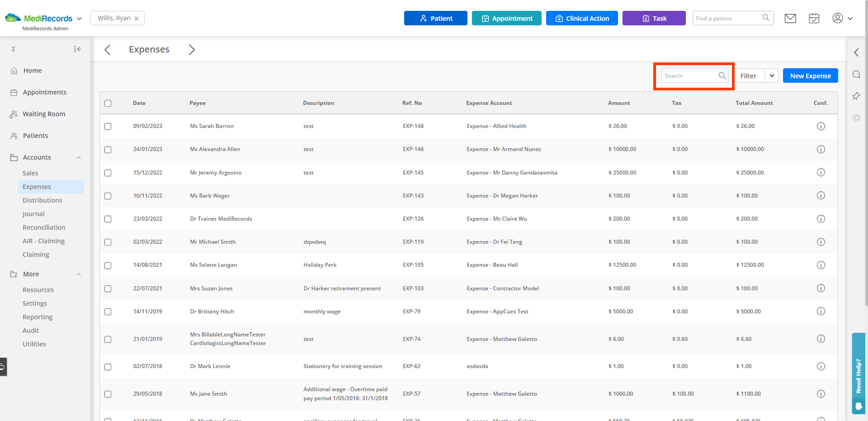Show info icon for EXP-119 row
Viewport: 868px width, 421px height.
click(821, 242)
